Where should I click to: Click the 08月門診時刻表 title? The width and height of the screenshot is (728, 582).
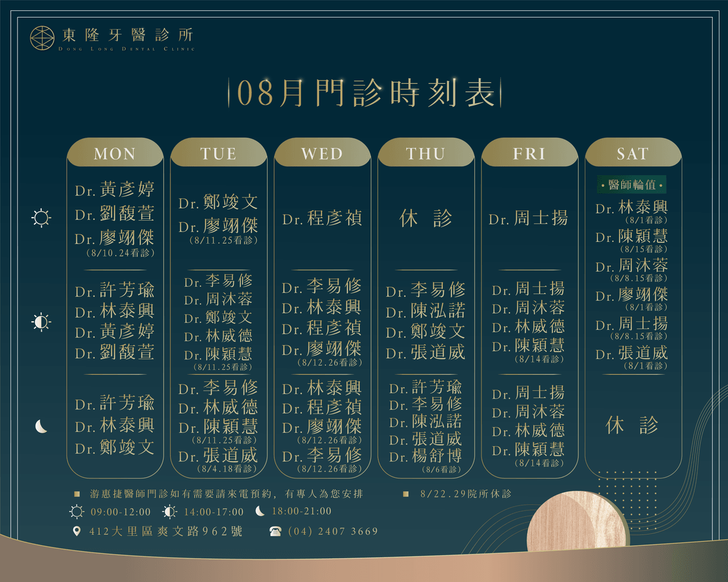pyautogui.click(x=366, y=94)
